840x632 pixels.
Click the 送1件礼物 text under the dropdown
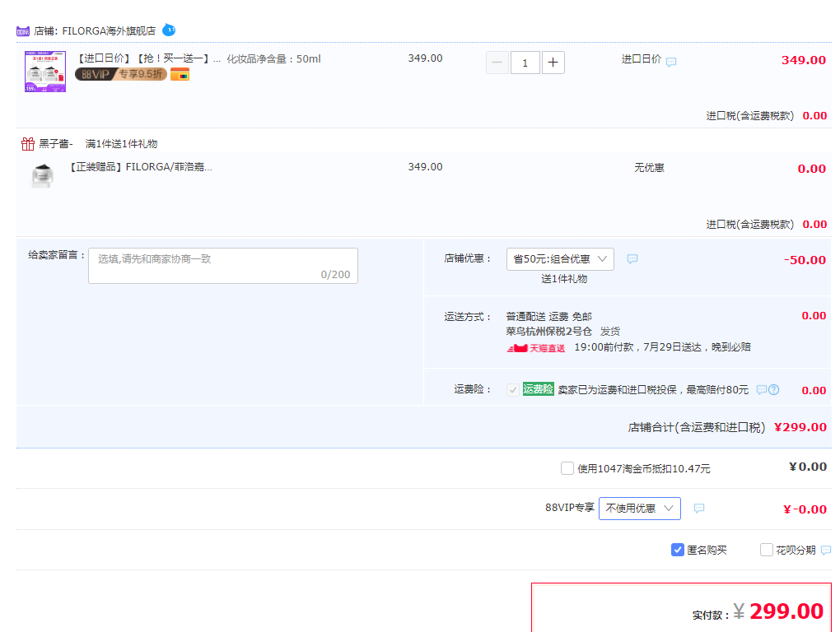pos(564,279)
